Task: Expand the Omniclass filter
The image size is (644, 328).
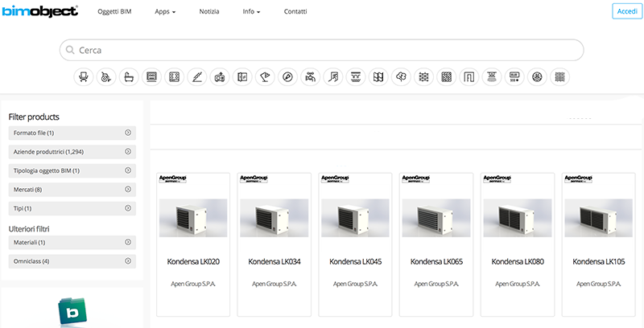Action: point(72,261)
